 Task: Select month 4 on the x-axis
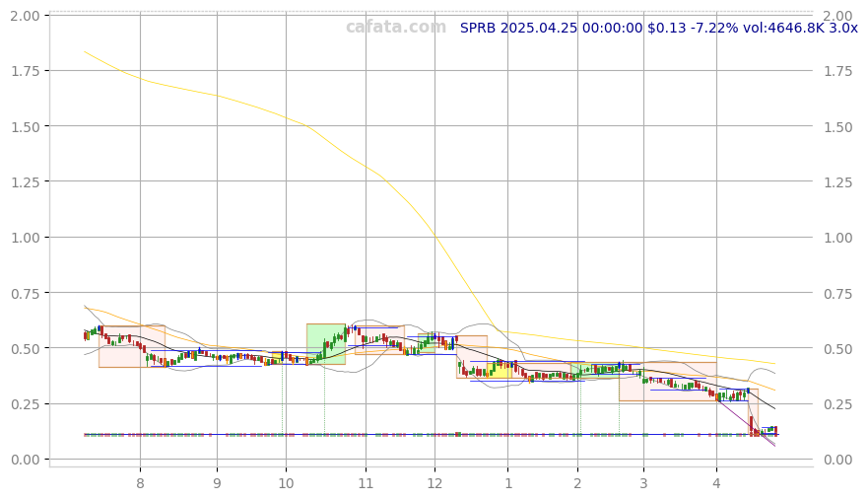coord(716,482)
